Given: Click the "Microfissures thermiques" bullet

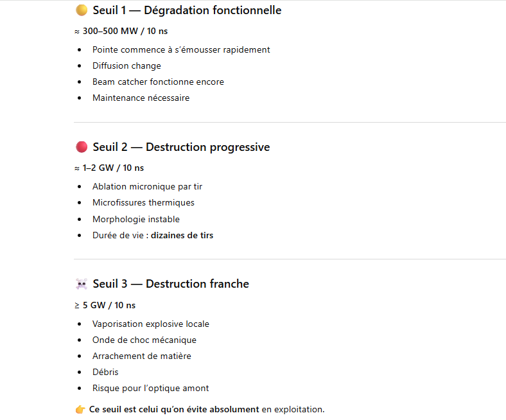Looking at the screenshot, I should pyautogui.click(x=143, y=202).
